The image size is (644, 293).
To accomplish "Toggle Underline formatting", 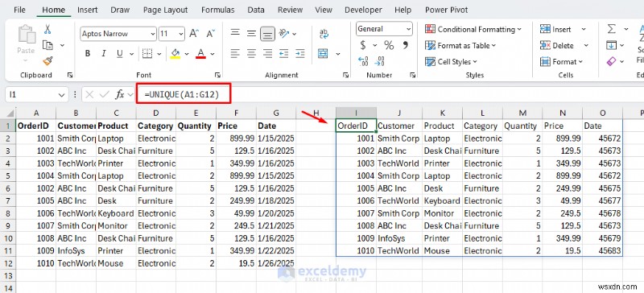I will pos(119,53).
